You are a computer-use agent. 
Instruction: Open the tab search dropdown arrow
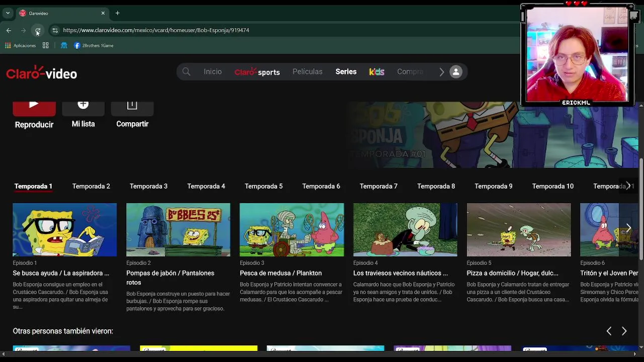[8, 13]
